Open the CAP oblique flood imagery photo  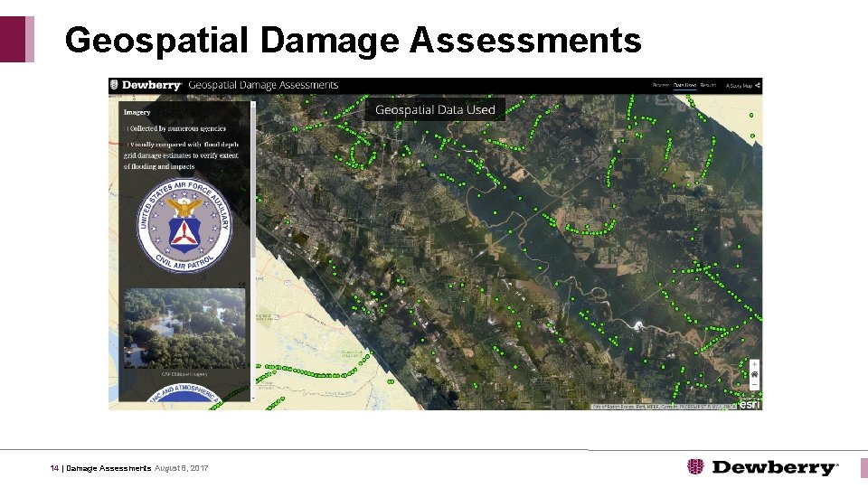point(184,327)
